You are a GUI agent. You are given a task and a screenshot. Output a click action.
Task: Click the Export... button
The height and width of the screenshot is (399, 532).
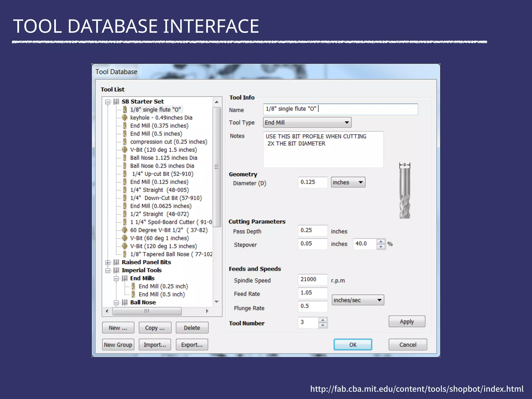(192, 345)
